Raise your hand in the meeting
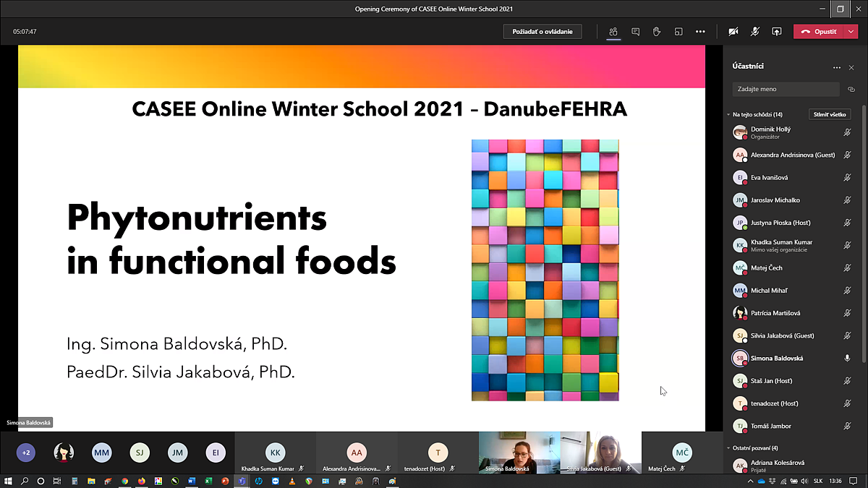 click(657, 32)
